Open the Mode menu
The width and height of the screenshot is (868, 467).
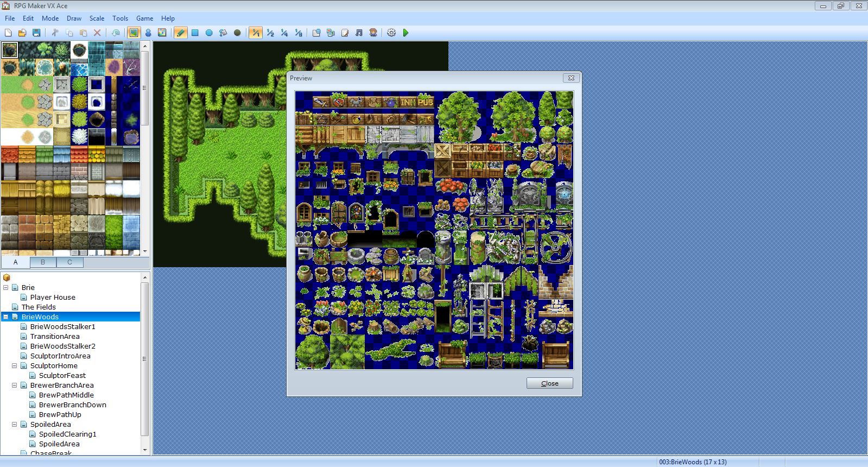click(50, 18)
